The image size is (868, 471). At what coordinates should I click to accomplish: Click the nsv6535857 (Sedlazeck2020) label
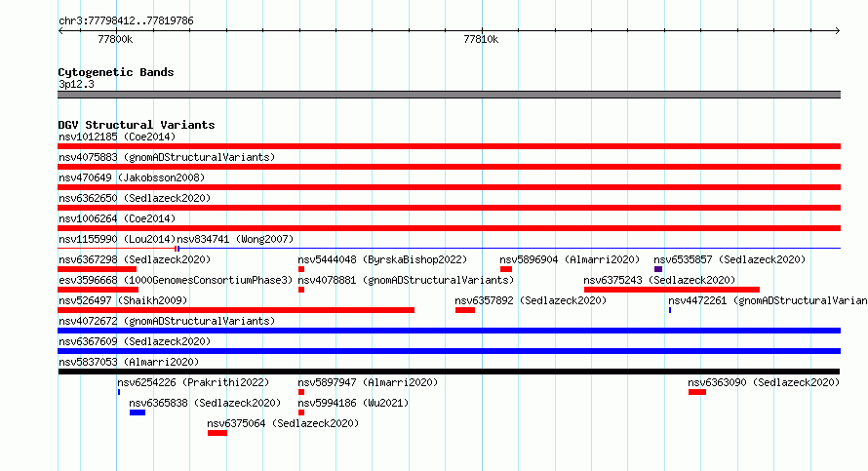(x=730, y=259)
